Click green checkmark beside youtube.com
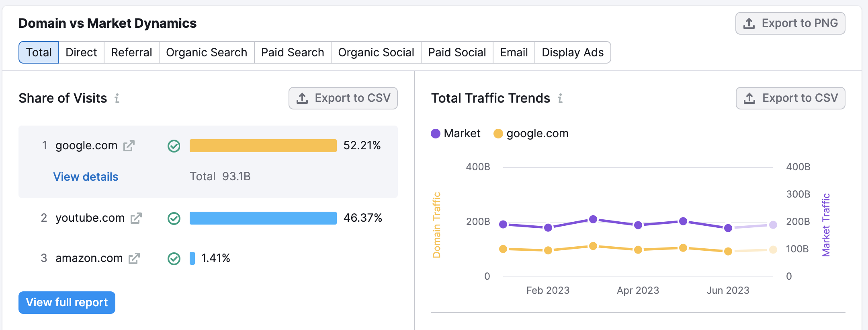 click(174, 218)
